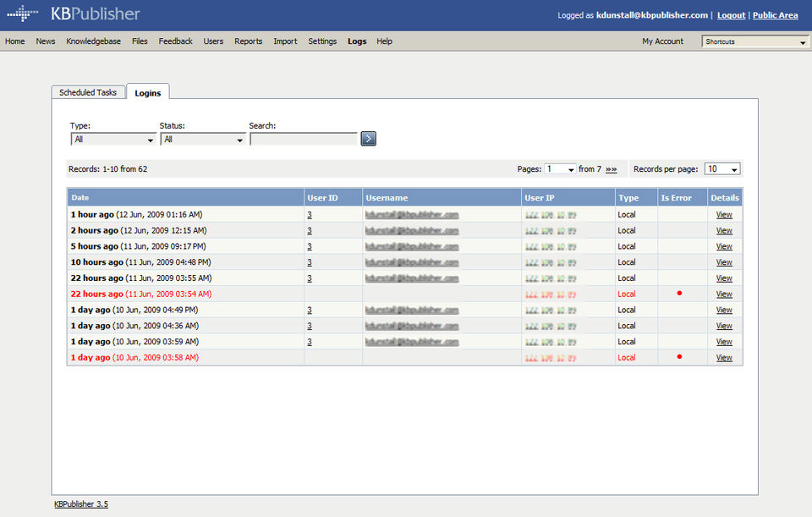This screenshot has width=812, height=517.
Task: Expand the Shortcuts dropdown
Action: coord(755,41)
